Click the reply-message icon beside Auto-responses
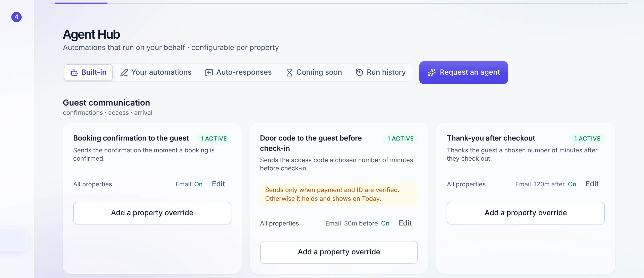The width and height of the screenshot is (644, 278). [209, 73]
